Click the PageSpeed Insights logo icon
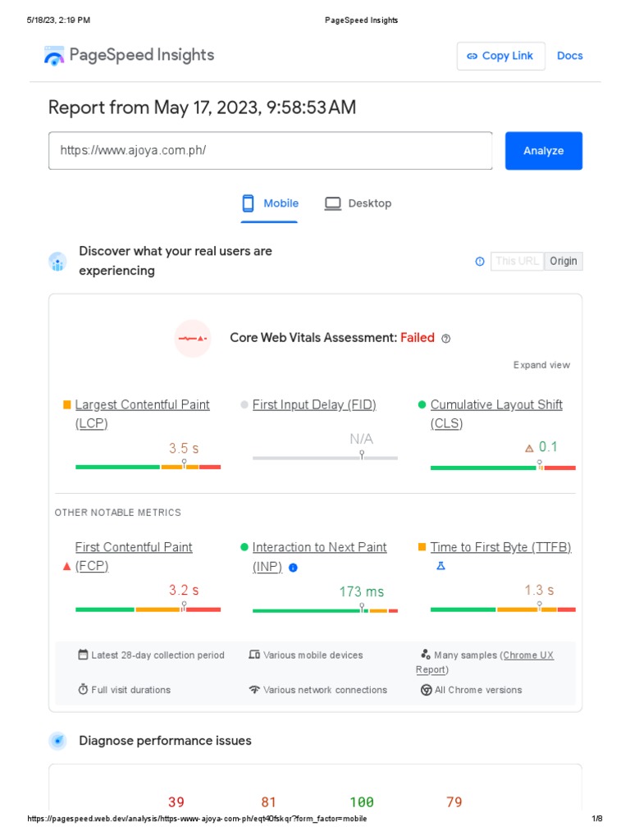Image resolution: width=630 pixels, height=840 pixels. 54,56
